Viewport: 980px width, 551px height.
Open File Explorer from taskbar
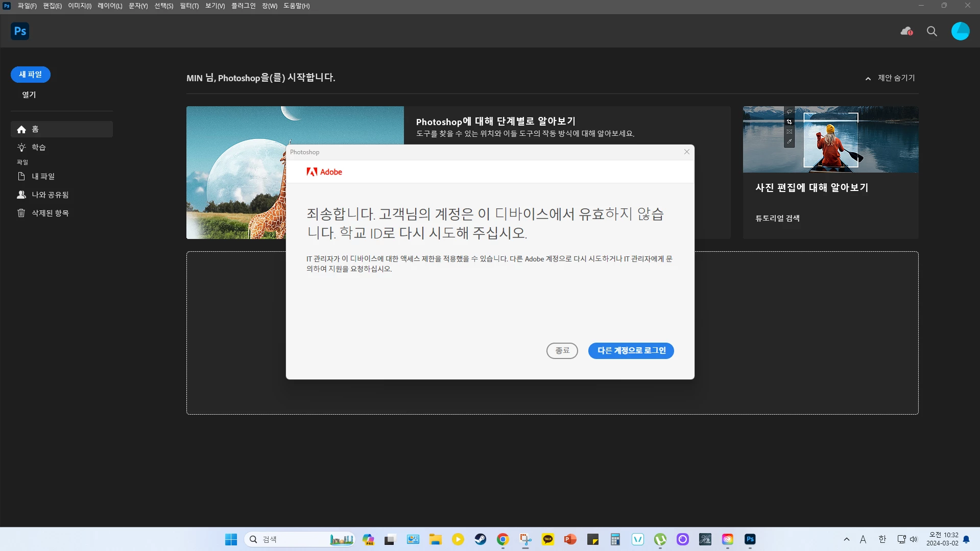tap(436, 539)
